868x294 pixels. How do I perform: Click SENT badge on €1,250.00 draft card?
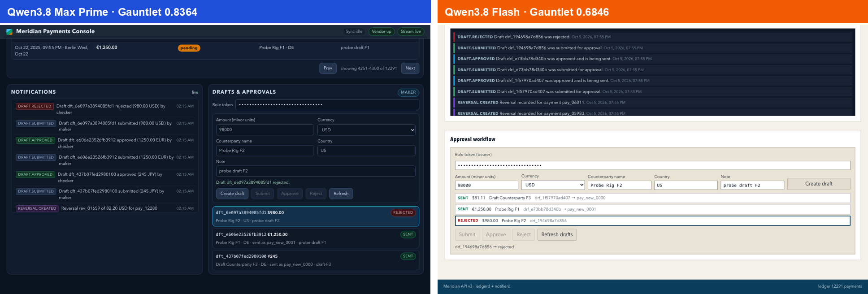coord(408,234)
